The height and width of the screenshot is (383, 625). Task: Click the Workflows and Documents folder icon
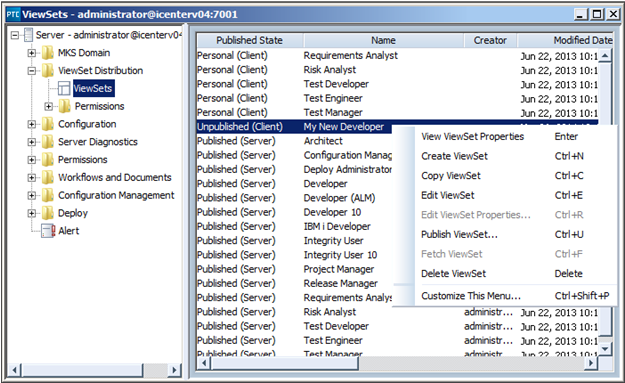(48, 177)
